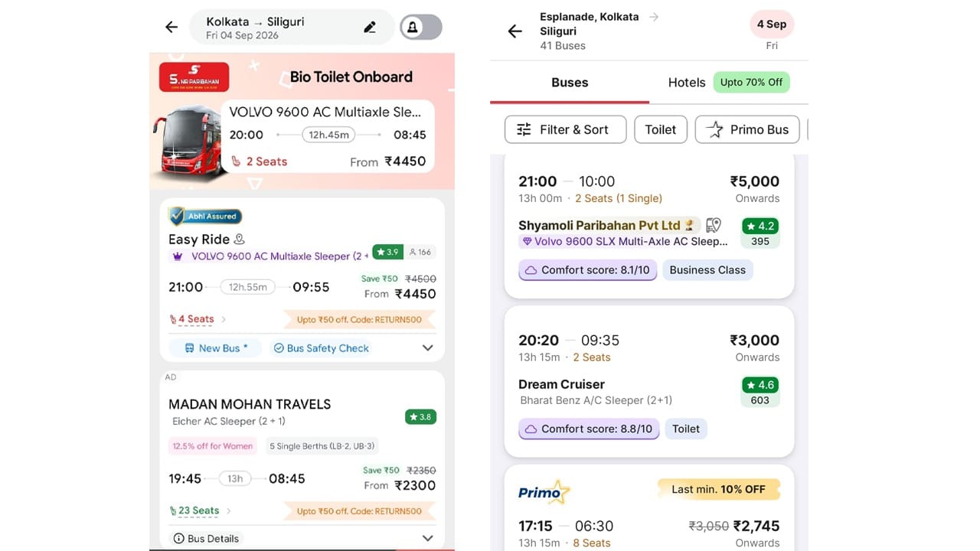Expand Madan Mohan Travels Bus Details chevron
This screenshot has width=980, height=551.
pos(428,539)
